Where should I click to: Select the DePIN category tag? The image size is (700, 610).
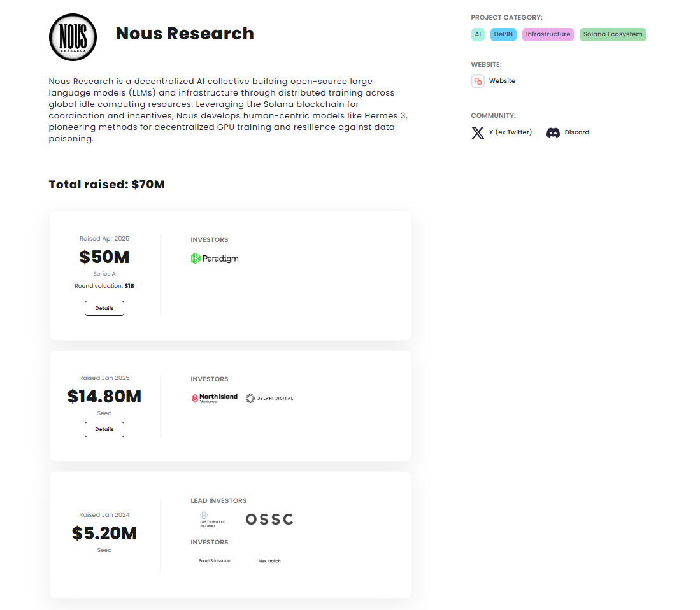tap(503, 34)
